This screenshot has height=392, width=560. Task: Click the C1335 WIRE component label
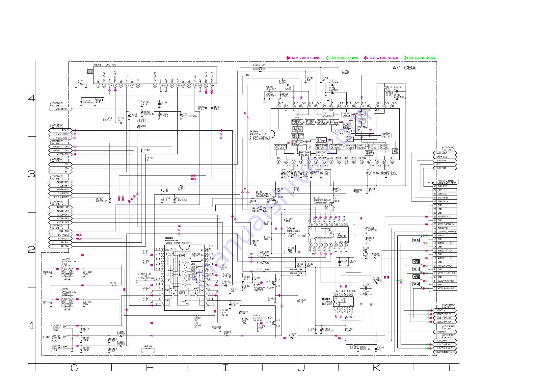292,335
